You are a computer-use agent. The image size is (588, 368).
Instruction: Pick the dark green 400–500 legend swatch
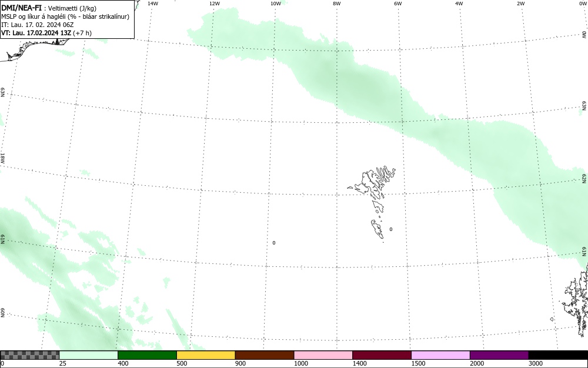click(x=147, y=355)
